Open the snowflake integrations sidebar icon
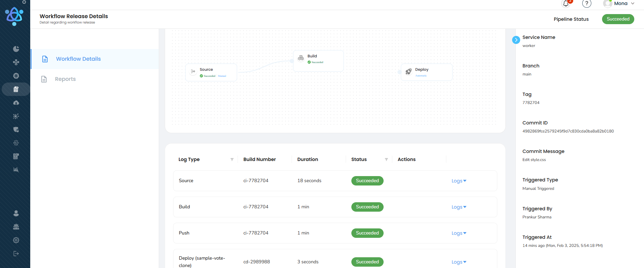 (x=16, y=116)
